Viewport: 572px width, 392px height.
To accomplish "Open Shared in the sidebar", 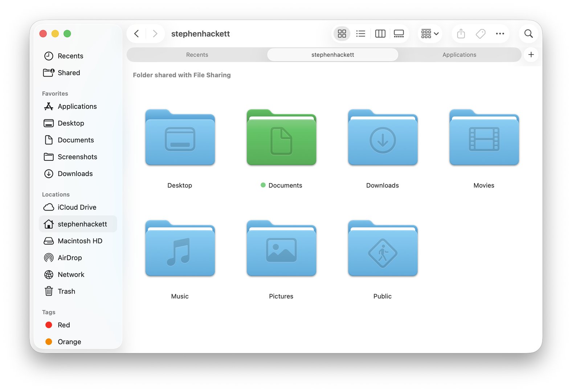I will pos(78,73).
